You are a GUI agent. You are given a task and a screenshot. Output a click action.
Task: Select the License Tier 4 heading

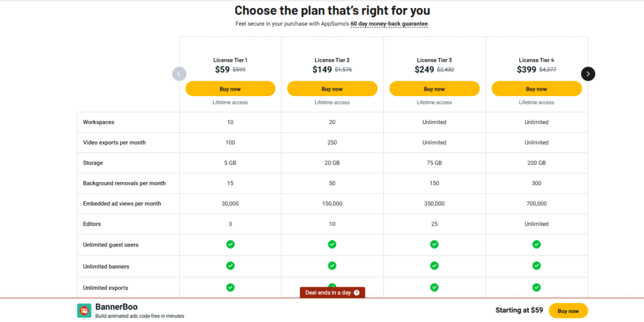coord(536,60)
